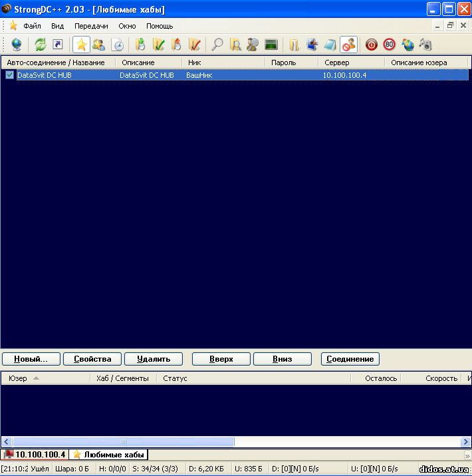
Task: Click the transfers scrollbar left arrow
Action: click(7, 441)
